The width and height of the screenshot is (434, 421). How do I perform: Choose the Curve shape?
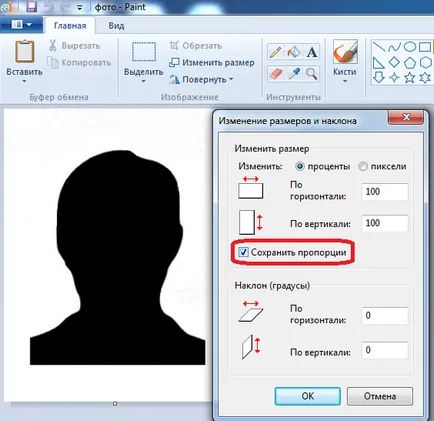[x=394, y=47]
